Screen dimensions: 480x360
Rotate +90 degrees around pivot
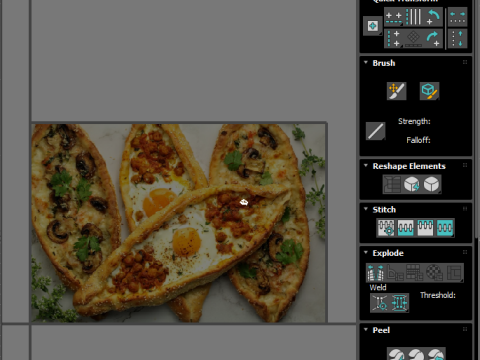point(433,39)
